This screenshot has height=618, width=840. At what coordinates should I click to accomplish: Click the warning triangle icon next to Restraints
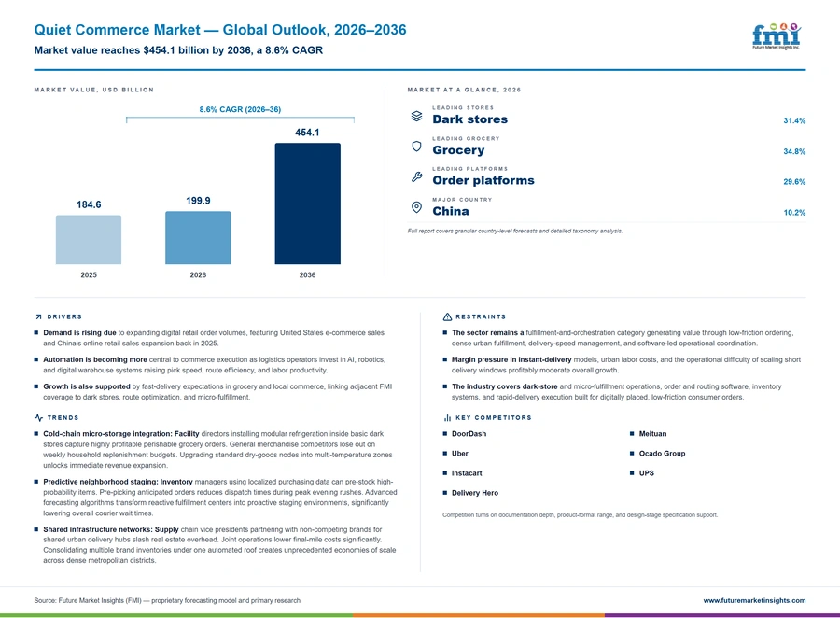[x=447, y=316]
